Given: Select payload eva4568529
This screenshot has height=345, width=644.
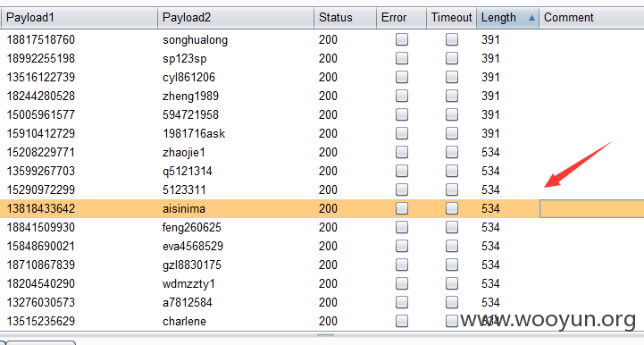Looking at the screenshot, I should 193,246.
